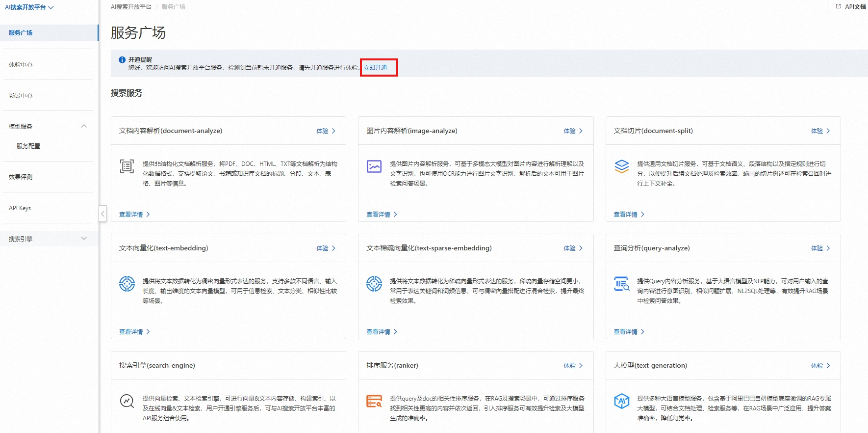Click 体验 on document-split card
Image resolution: width=868 pixels, height=433 pixels.
(821, 131)
